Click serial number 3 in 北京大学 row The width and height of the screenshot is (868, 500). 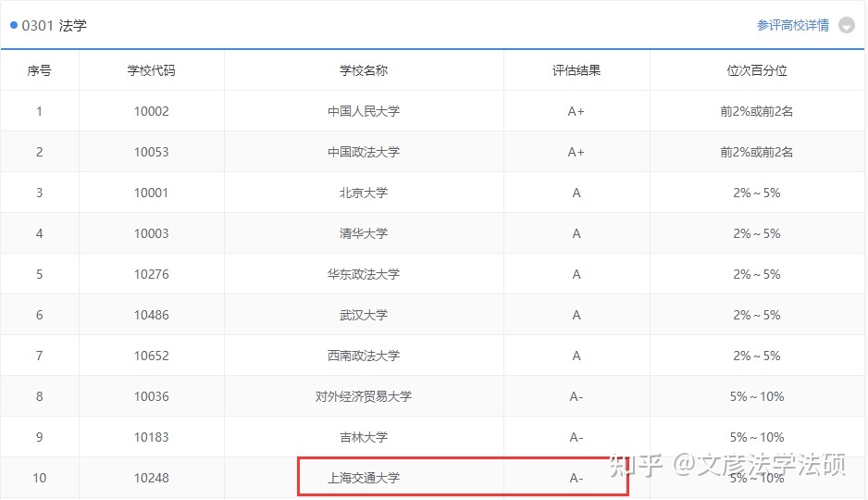(x=39, y=193)
